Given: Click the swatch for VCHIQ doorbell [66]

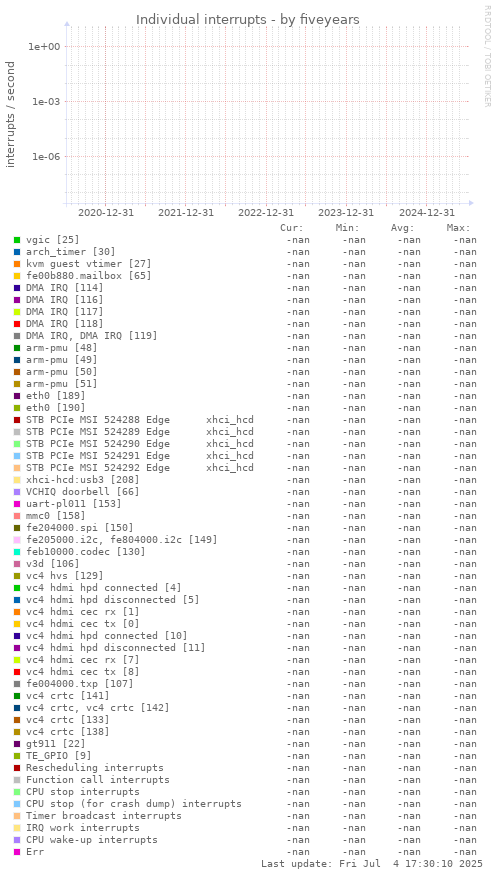Looking at the screenshot, I should click(17, 492).
